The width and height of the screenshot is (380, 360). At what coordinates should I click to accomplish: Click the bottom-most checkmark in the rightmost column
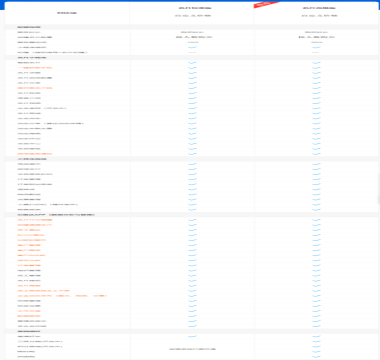317,357
